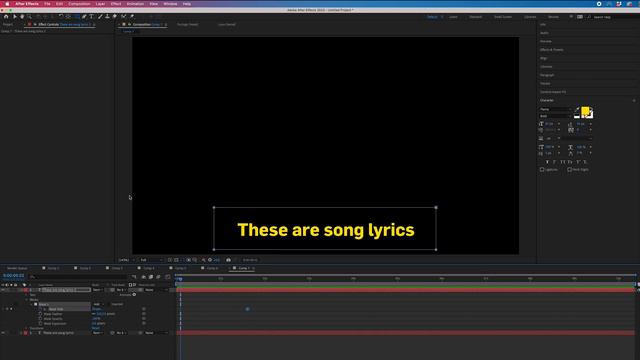
Task: Open the Window menu in menu bar
Action: [170, 4]
